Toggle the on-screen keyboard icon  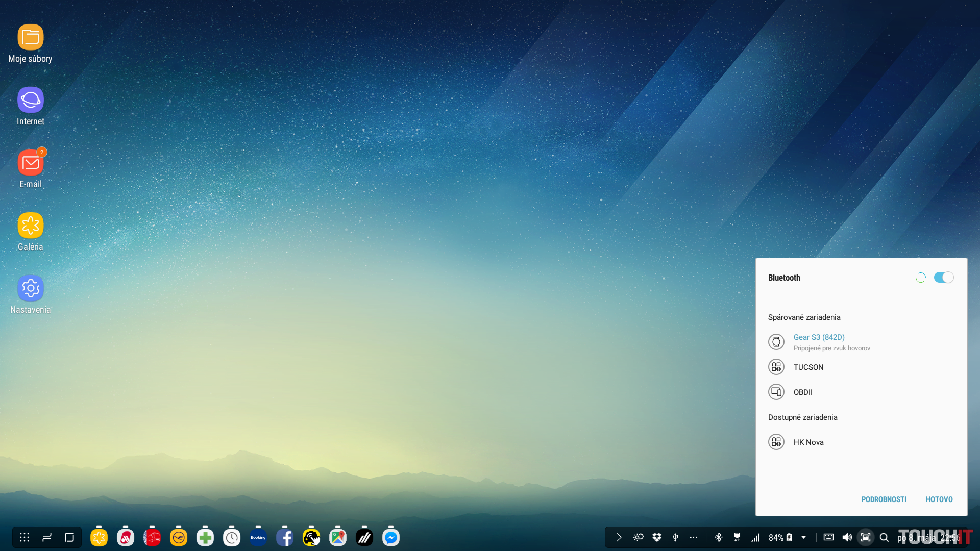coord(828,537)
